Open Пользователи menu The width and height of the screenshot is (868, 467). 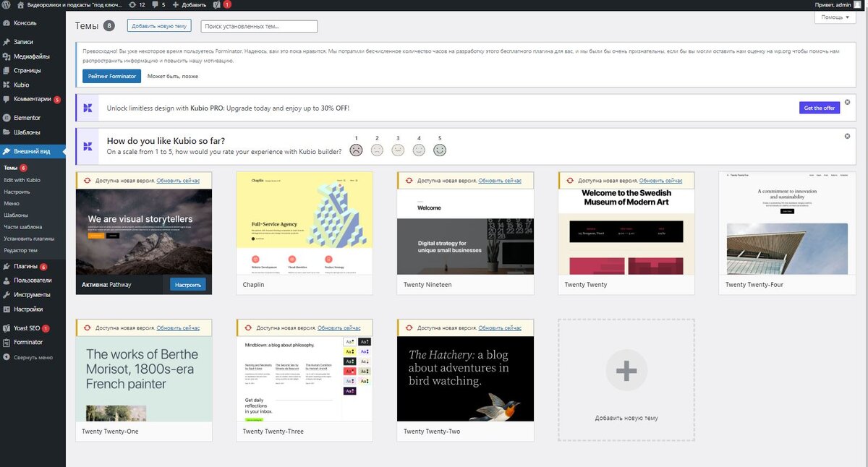33,280
